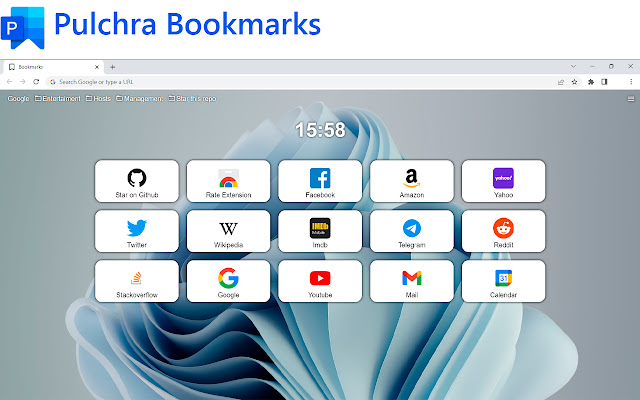This screenshot has width=640, height=400.
Task: Click the Google bookmark in the bar
Action: click(18, 98)
